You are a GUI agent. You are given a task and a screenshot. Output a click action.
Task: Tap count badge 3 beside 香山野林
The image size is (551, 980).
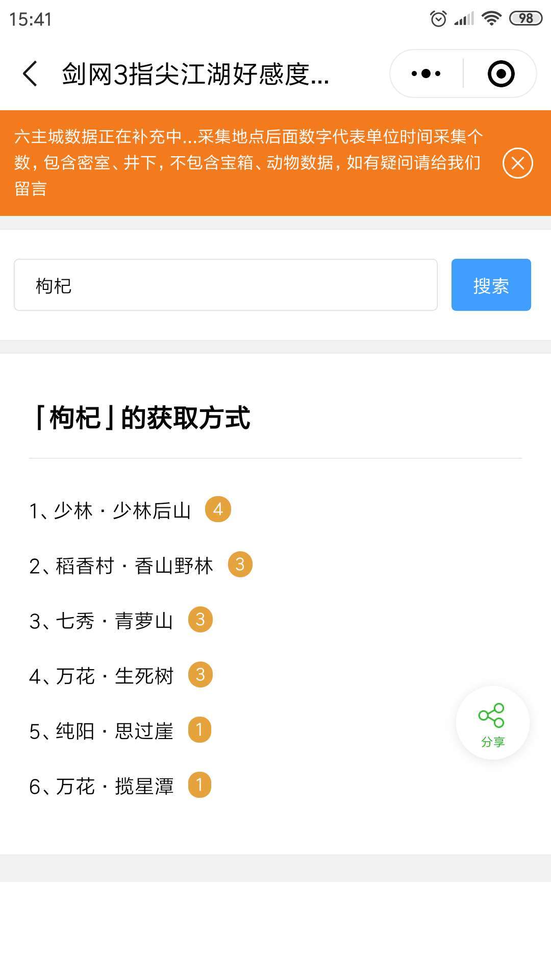click(240, 565)
